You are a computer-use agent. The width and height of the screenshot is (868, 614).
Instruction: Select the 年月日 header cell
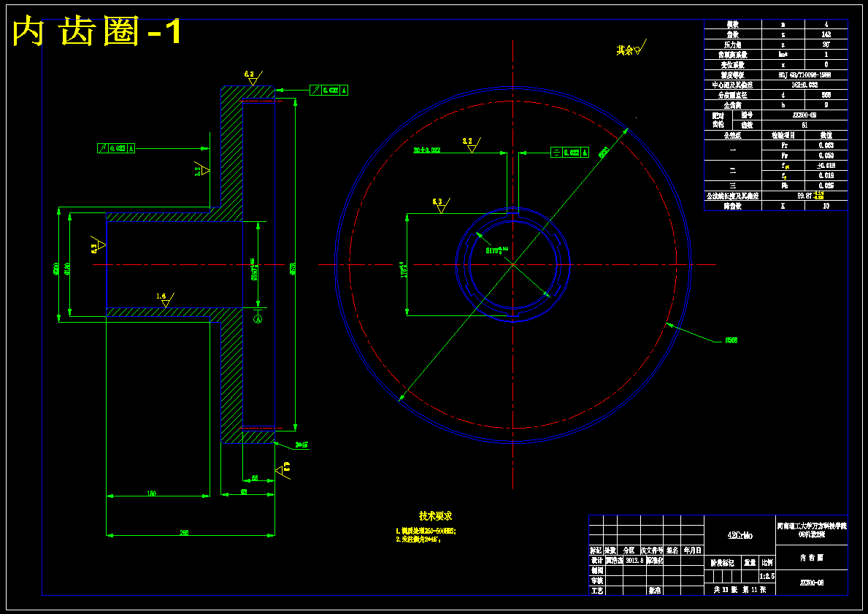pyautogui.click(x=692, y=550)
